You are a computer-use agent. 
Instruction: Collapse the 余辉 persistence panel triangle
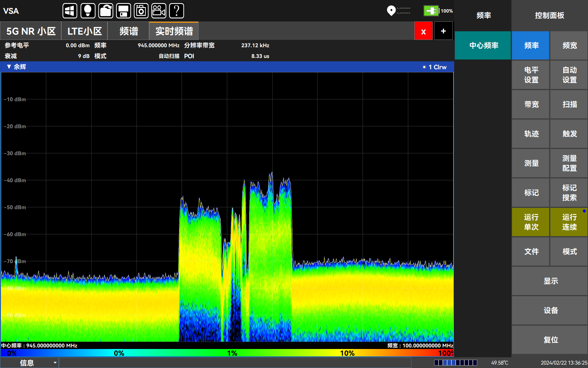(9, 67)
